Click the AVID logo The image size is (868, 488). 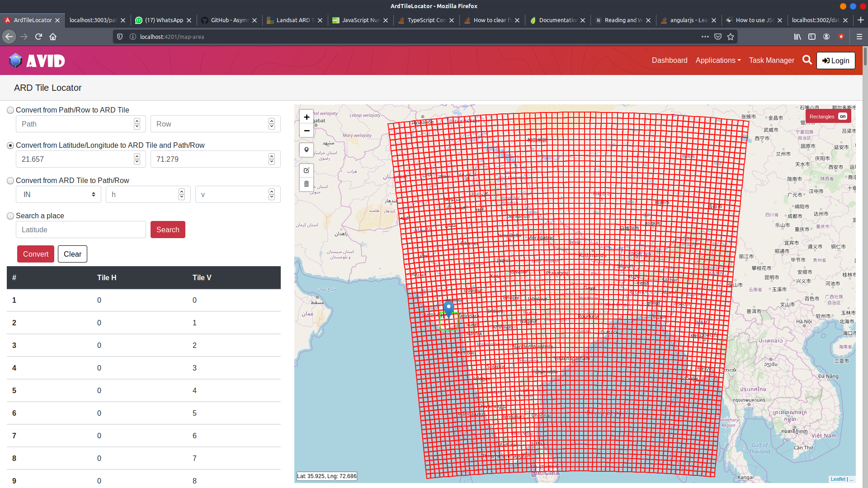tap(37, 61)
